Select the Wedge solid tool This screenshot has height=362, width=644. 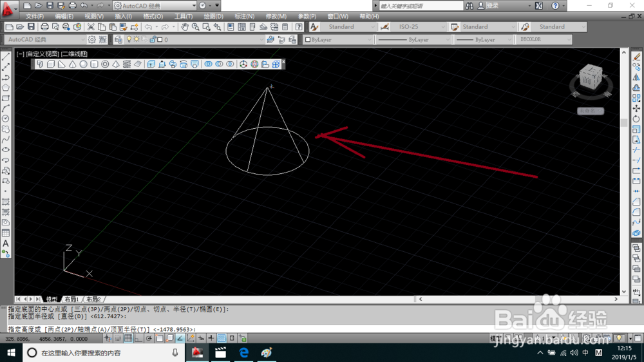(62, 64)
